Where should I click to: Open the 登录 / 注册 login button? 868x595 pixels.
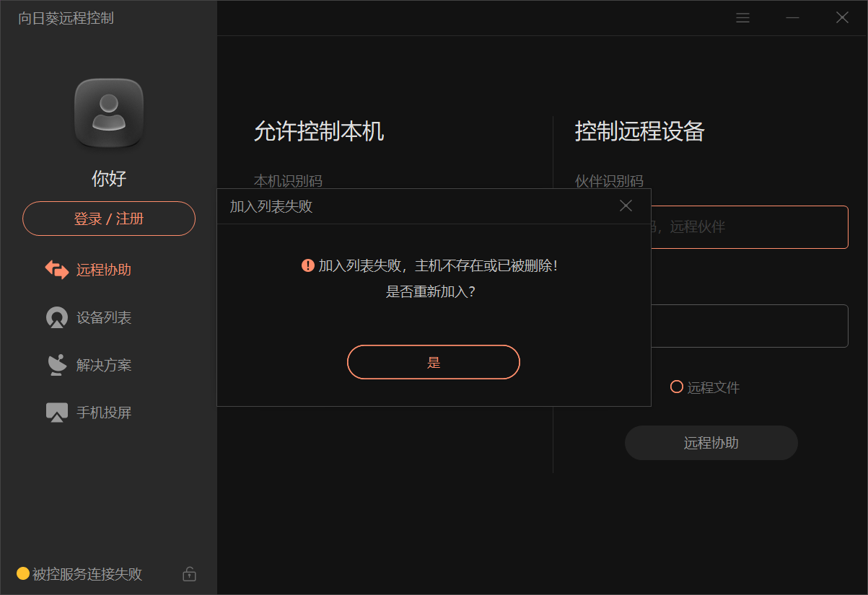[x=109, y=219]
